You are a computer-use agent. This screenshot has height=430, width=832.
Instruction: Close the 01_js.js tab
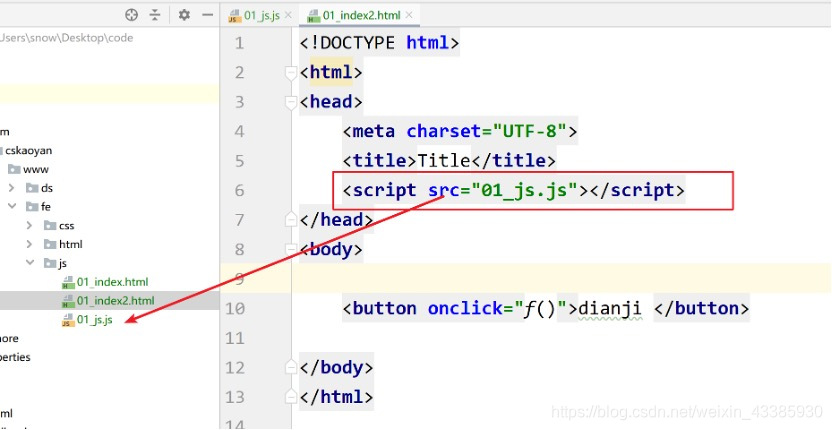coord(288,15)
